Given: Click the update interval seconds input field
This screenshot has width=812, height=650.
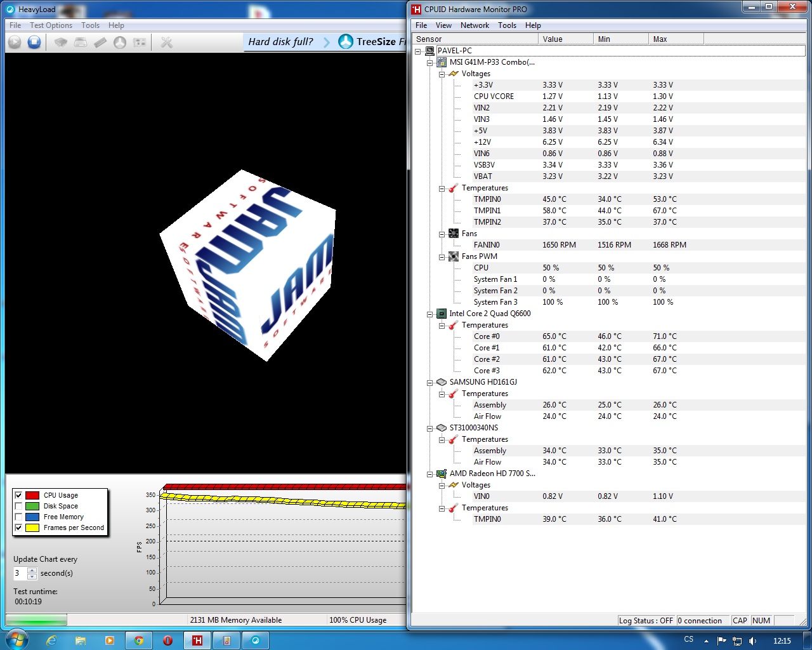Looking at the screenshot, I should 20,573.
